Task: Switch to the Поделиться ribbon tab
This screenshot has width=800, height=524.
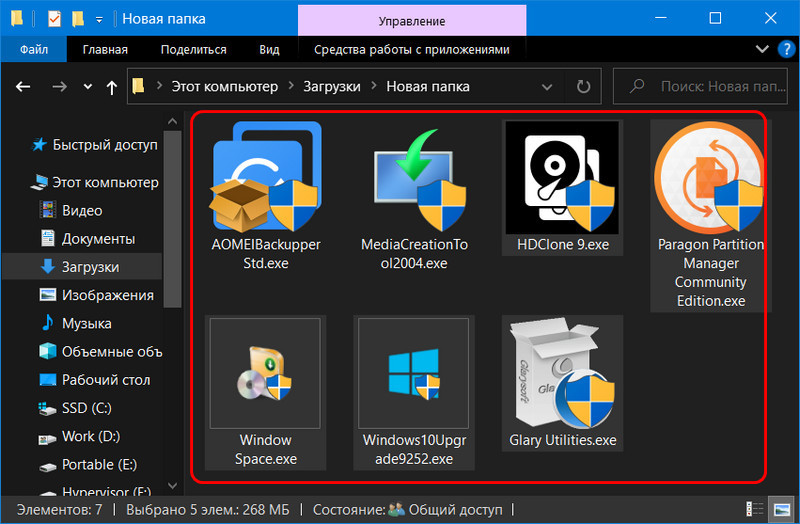Action: point(193,49)
